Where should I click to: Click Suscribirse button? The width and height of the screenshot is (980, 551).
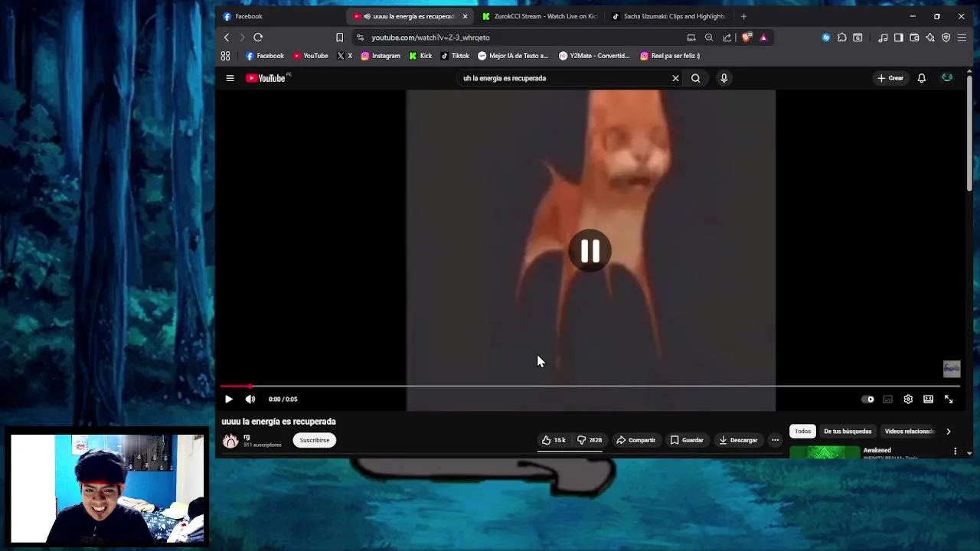[314, 440]
